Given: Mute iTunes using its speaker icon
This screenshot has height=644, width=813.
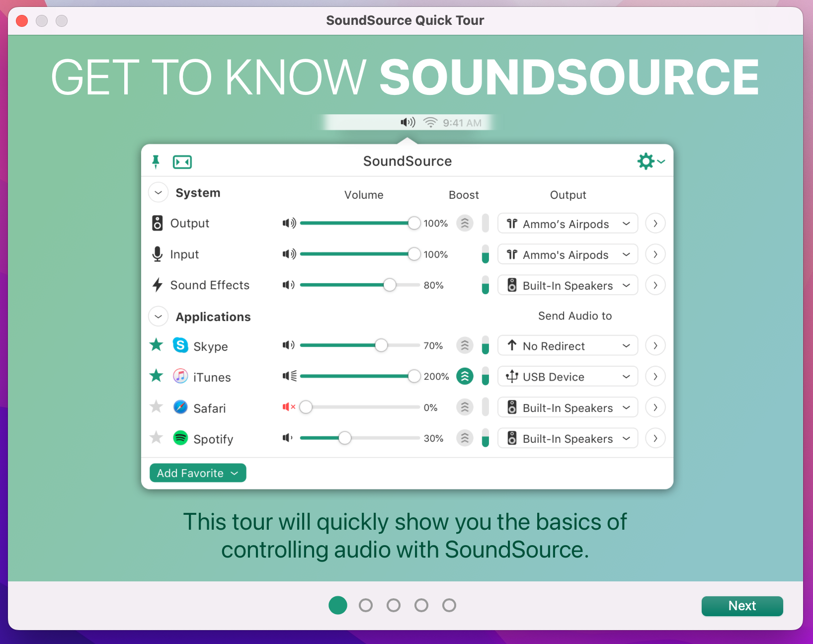Looking at the screenshot, I should (290, 376).
